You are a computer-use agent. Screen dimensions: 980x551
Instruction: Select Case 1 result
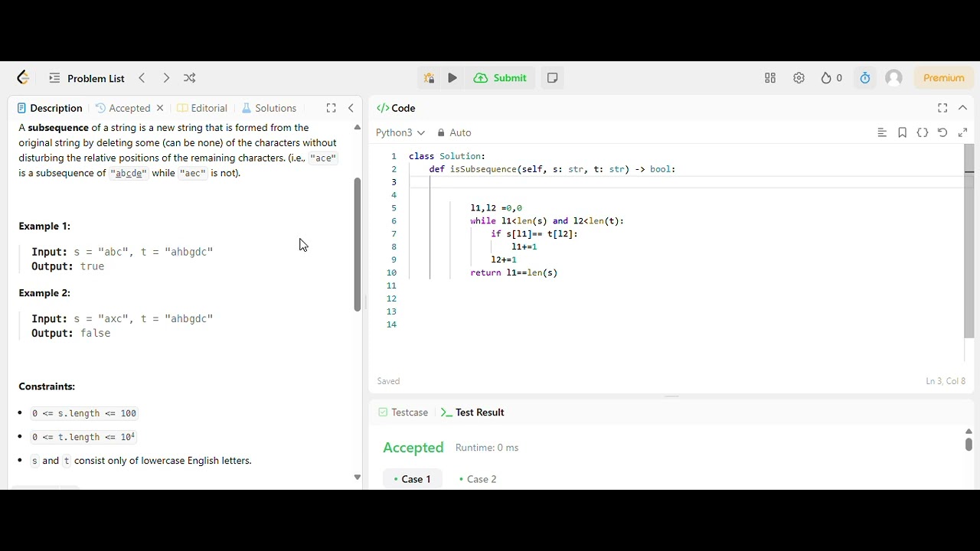[x=413, y=479]
